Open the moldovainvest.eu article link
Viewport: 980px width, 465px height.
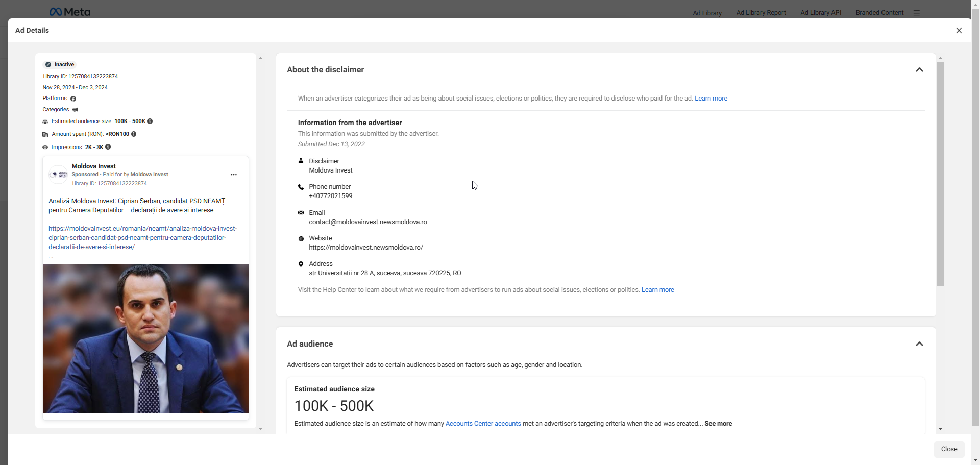pyautogui.click(x=142, y=238)
